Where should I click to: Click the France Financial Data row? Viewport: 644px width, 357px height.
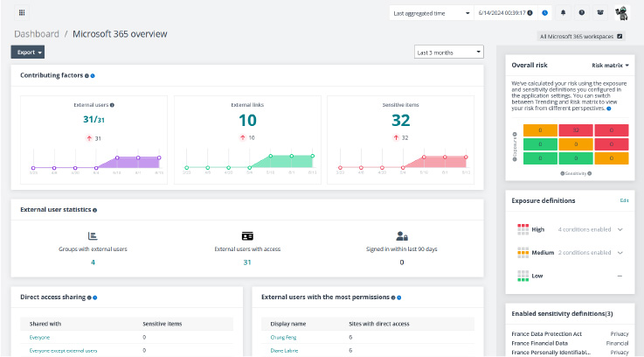[x=570, y=343]
